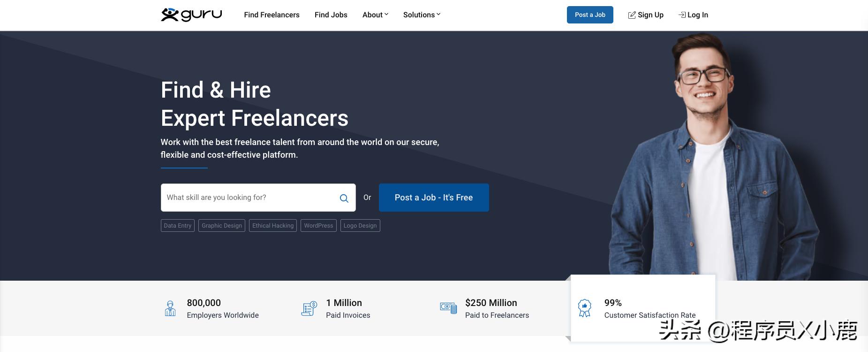Expand the Solutions dropdown menu

click(x=422, y=15)
